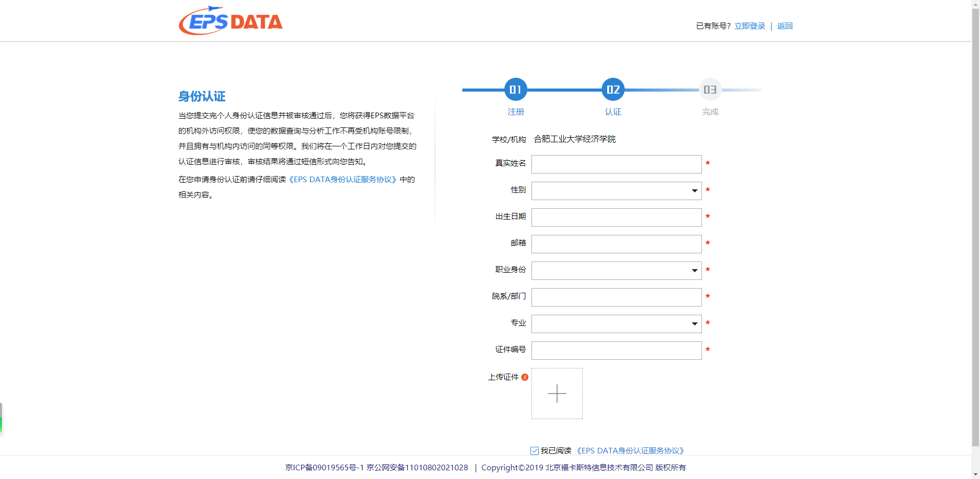Click the 邮箱 input field
The width and height of the screenshot is (980, 479).
pos(616,244)
